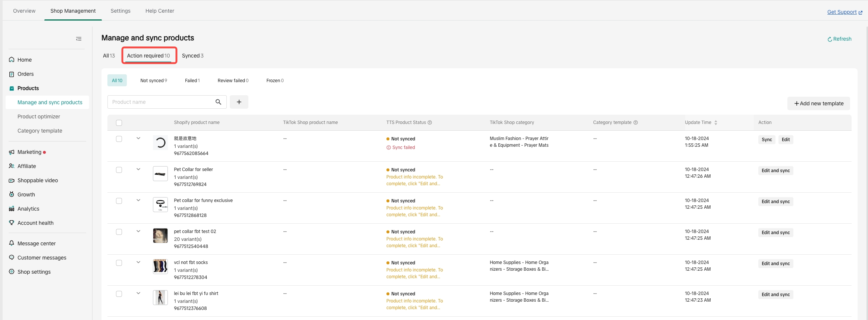Click Category template info icon
Viewport: 868px width, 320px height.
tap(636, 122)
